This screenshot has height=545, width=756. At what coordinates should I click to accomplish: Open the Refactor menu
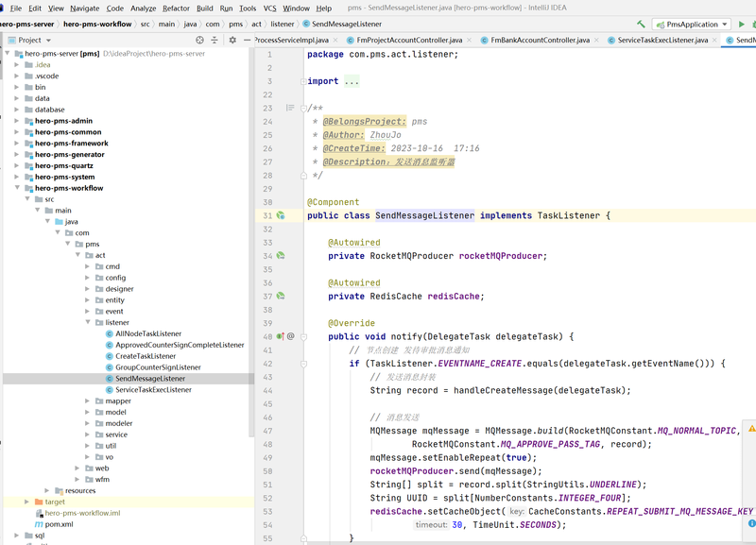[x=176, y=9]
